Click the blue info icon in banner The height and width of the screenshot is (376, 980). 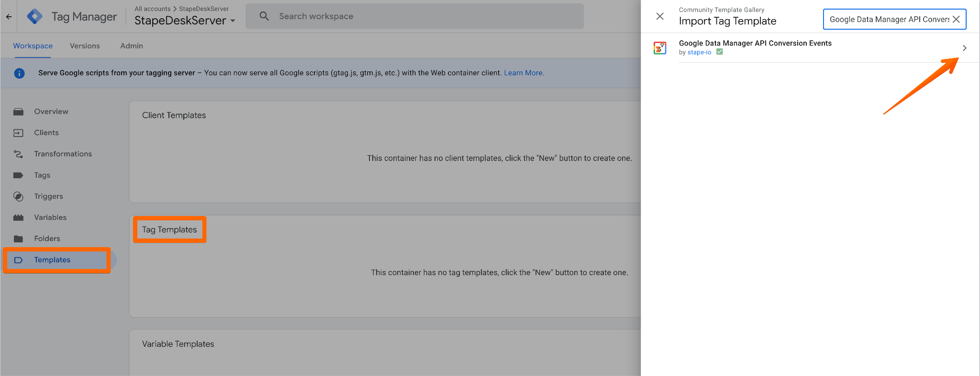click(x=19, y=73)
